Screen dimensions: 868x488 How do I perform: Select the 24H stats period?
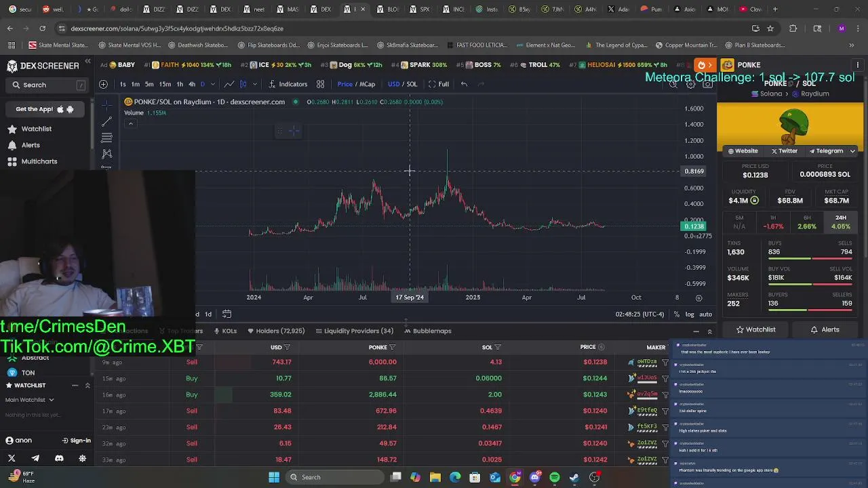[x=841, y=222]
